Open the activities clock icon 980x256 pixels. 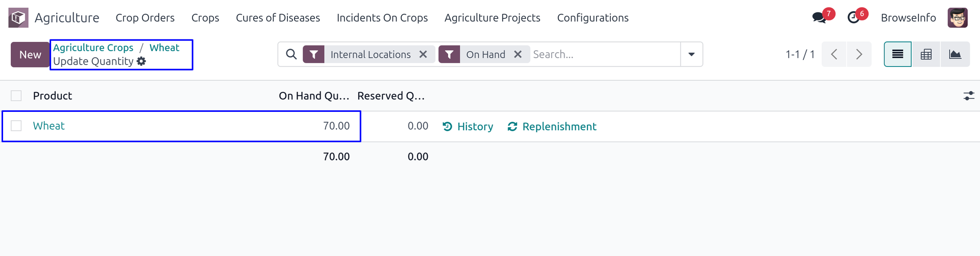click(853, 18)
